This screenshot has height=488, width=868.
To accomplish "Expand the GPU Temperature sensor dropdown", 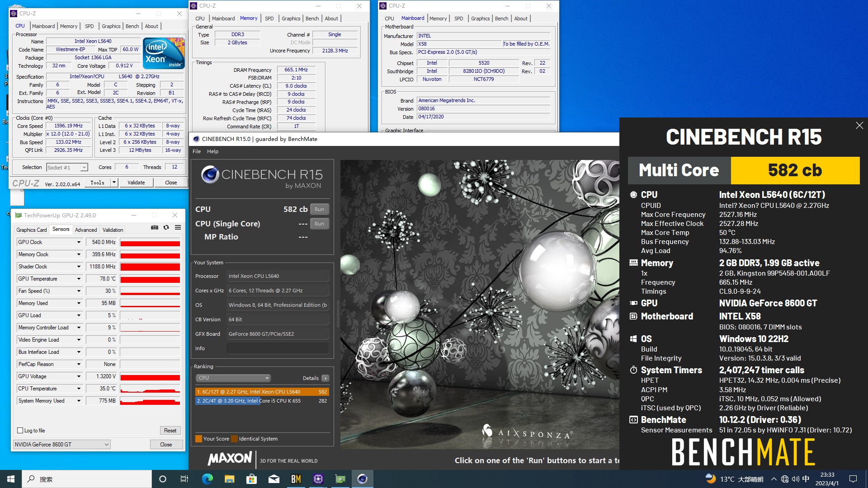I will 79,279.
